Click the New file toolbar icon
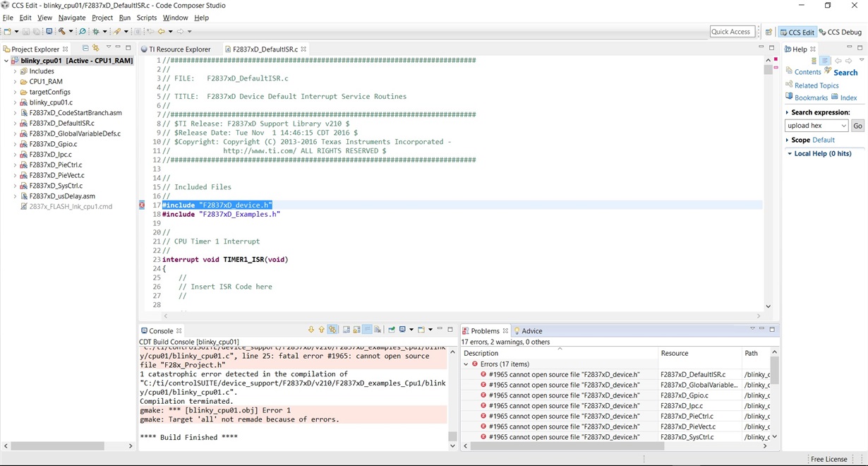 (x=7, y=31)
